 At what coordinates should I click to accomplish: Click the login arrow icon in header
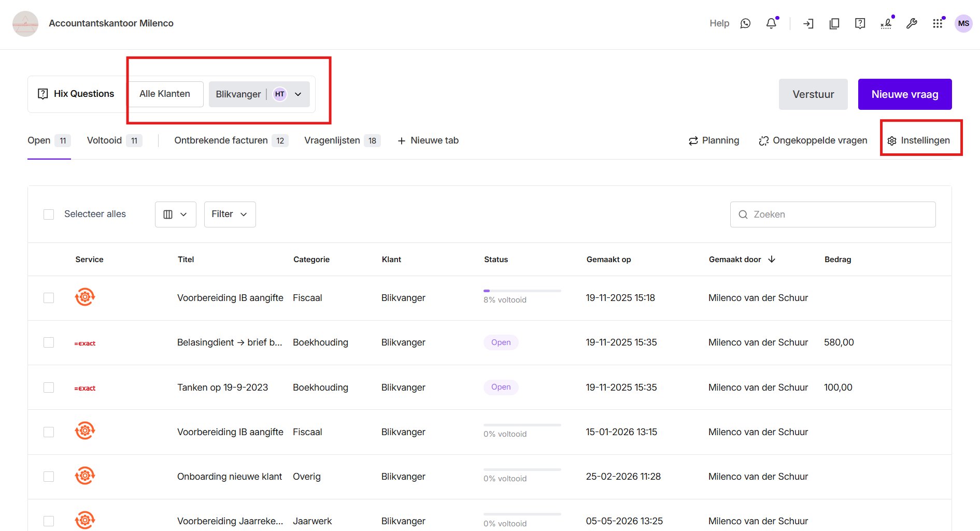tap(808, 23)
